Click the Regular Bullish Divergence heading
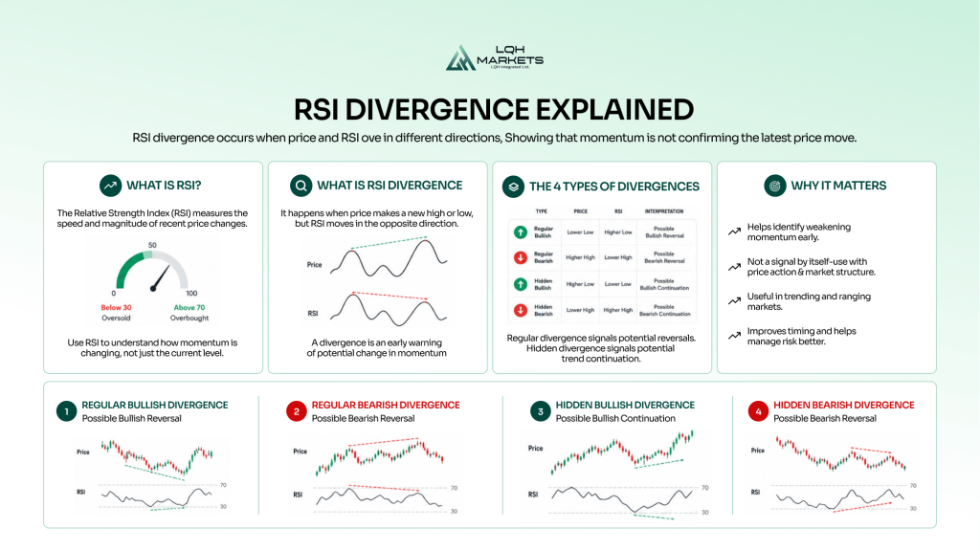 (155, 405)
